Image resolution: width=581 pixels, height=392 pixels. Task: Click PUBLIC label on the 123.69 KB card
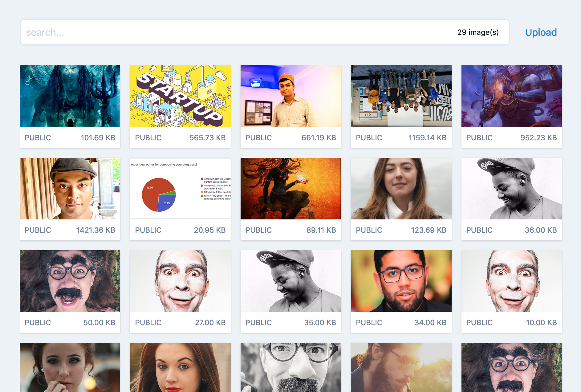click(369, 230)
